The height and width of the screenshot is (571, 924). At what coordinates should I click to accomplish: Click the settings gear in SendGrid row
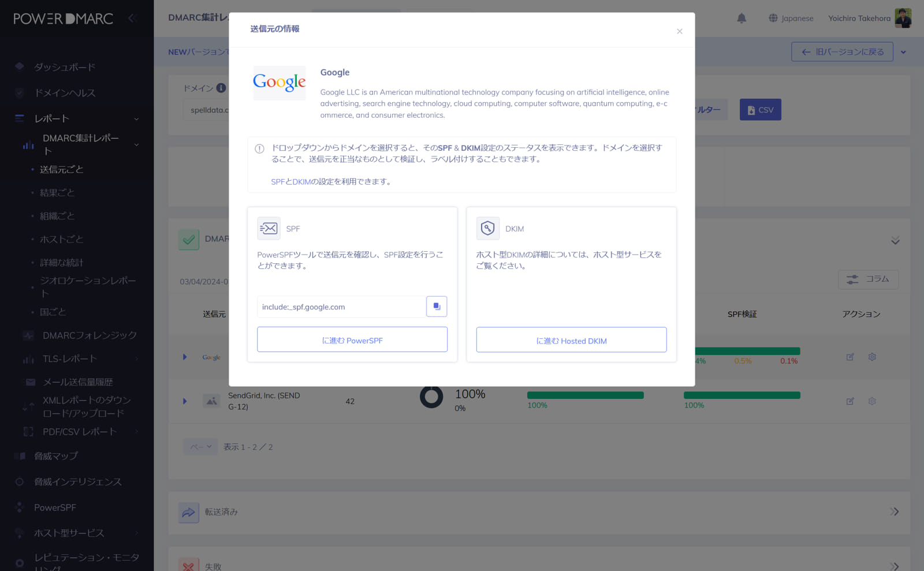pos(872,401)
